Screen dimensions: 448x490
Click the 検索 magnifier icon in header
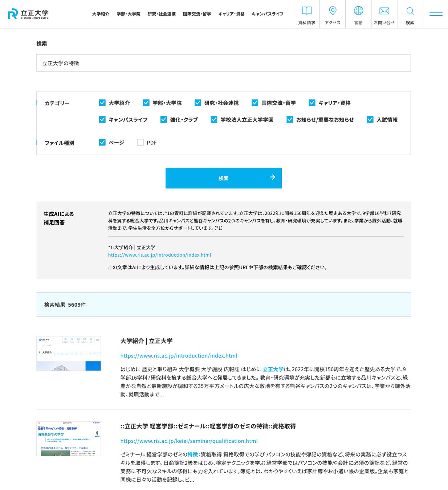(410, 11)
